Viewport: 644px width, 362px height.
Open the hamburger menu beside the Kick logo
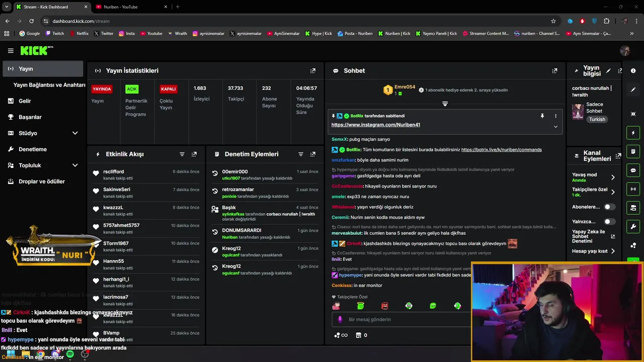[11, 50]
